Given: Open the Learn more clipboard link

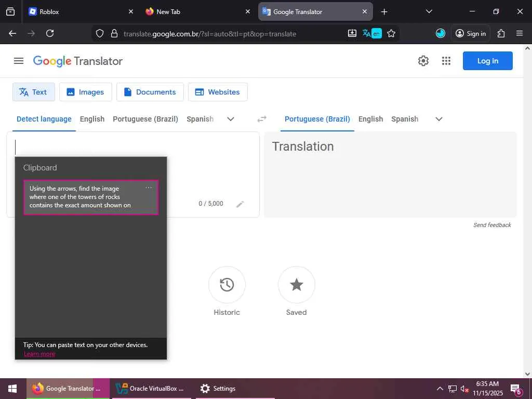Looking at the screenshot, I should tap(39, 354).
